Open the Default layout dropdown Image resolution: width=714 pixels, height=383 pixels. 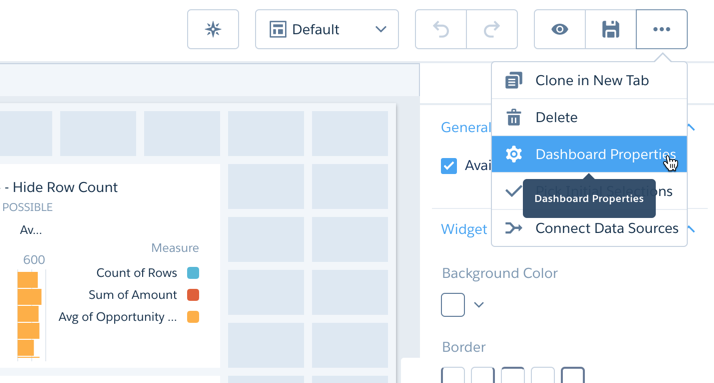click(327, 29)
